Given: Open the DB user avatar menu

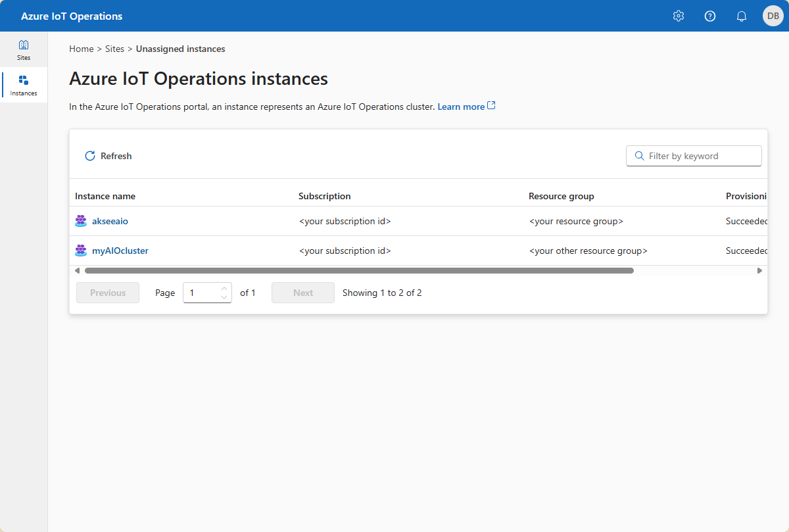Looking at the screenshot, I should (x=773, y=16).
